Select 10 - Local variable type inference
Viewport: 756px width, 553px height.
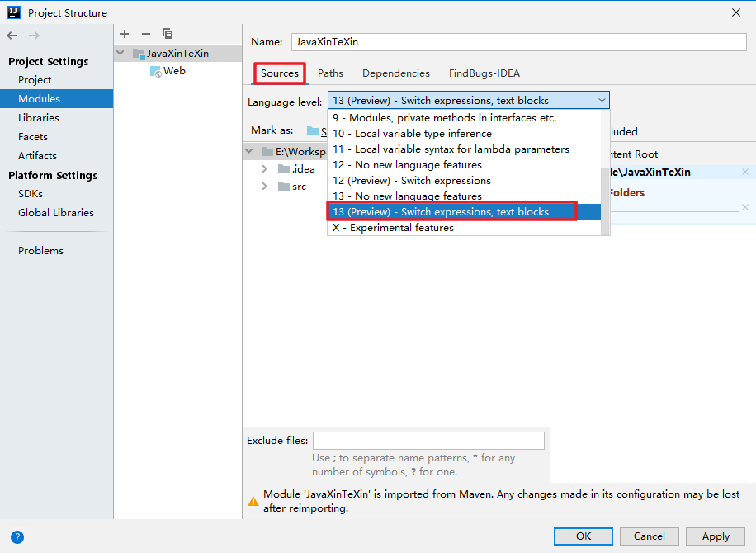point(464,134)
